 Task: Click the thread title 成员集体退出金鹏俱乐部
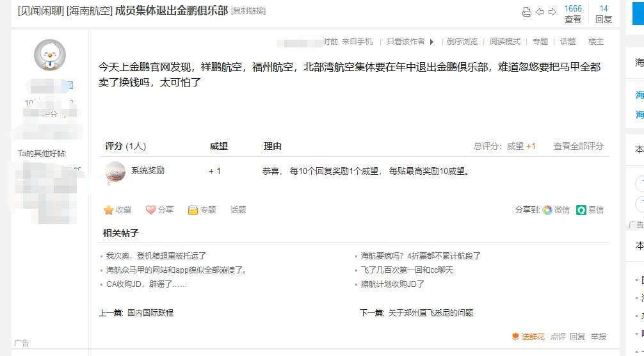[172, 11]
